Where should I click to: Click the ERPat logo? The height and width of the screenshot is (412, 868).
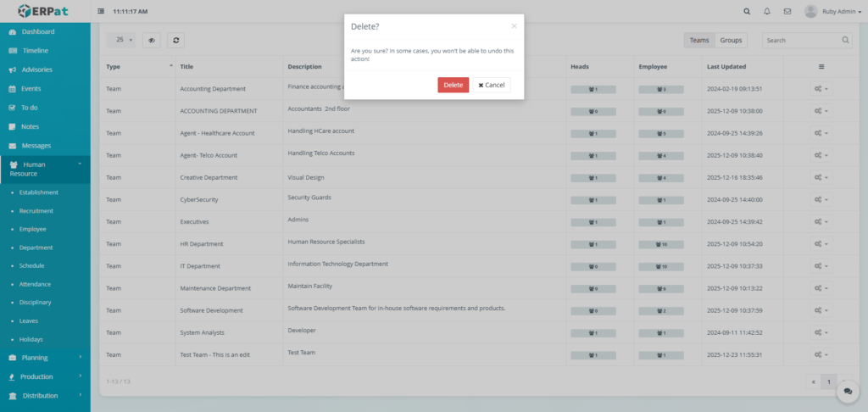pyautogui.click(x=43, y=11)
